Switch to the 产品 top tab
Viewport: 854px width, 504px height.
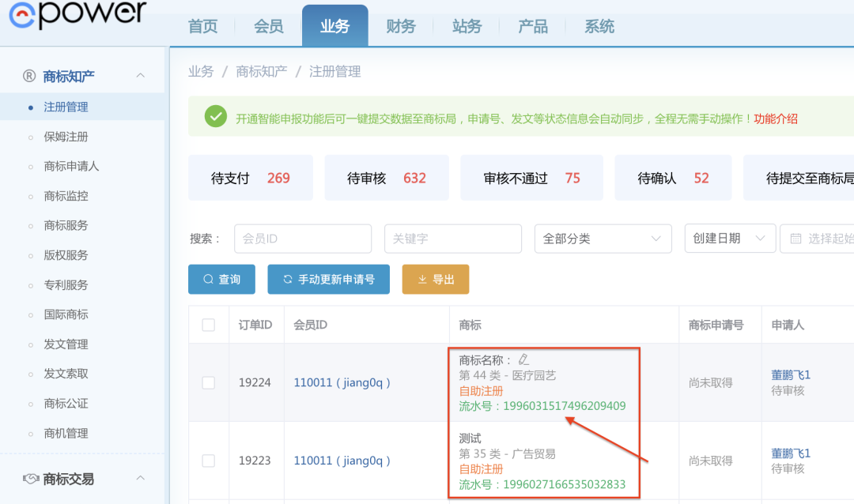[x=533, y=26]
